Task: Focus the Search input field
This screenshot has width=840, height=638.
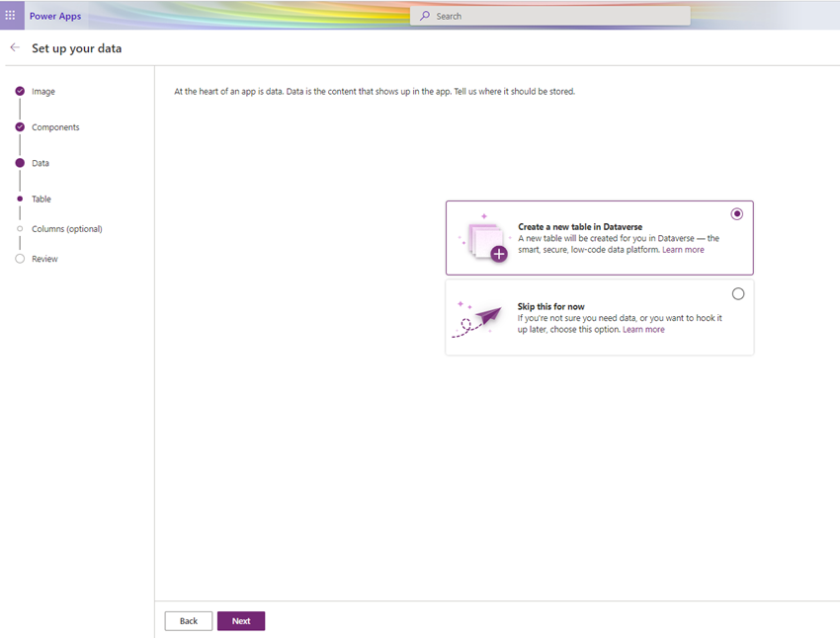Action: (550, 16)
